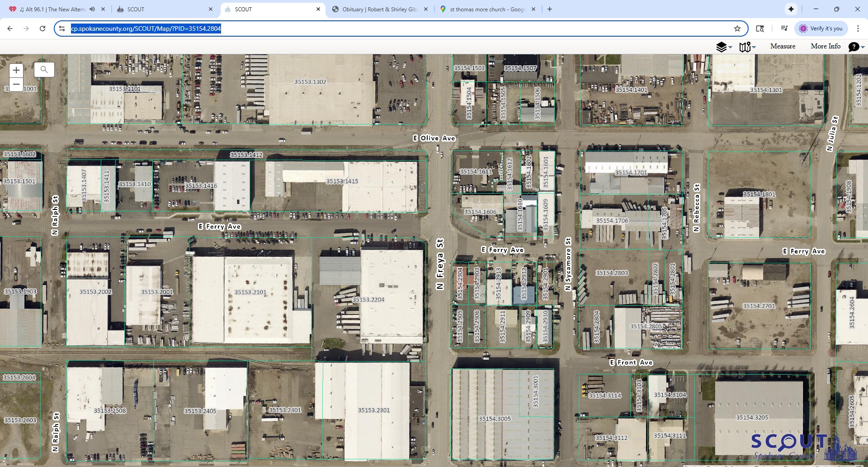The width and height of the screenshot is (868, 467).
Task: Zoom in on the map with plus button
Action: point(16,70)
